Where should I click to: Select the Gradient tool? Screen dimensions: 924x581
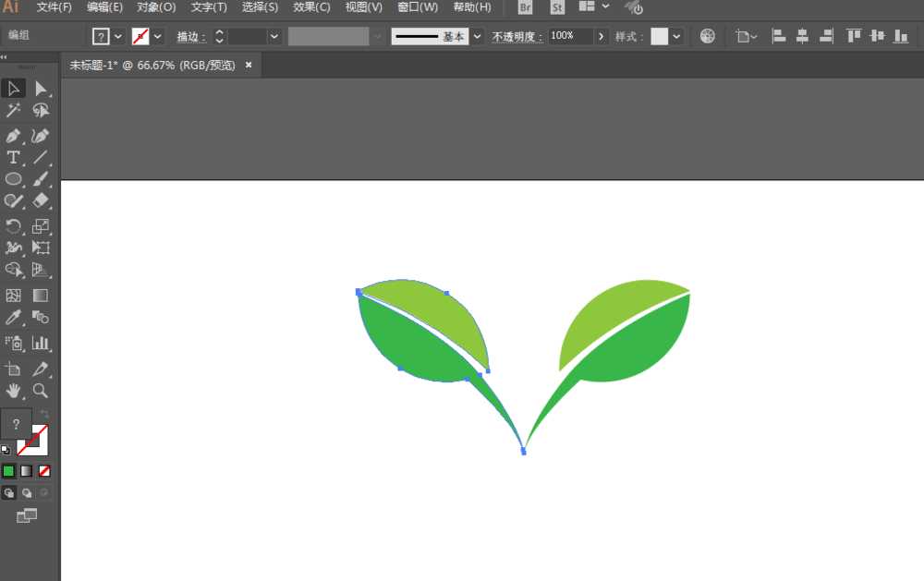coord(42,295)
